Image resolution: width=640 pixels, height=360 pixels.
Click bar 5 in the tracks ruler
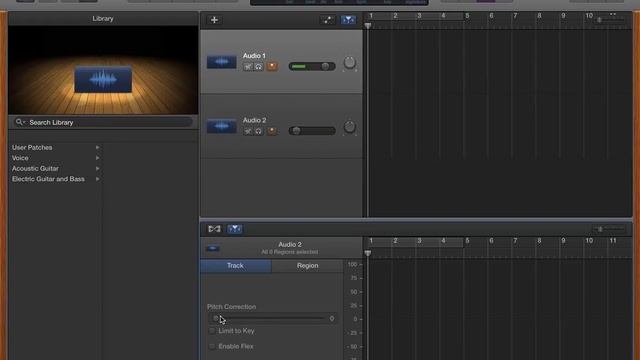pyautogui.click(x=467, y=16)
